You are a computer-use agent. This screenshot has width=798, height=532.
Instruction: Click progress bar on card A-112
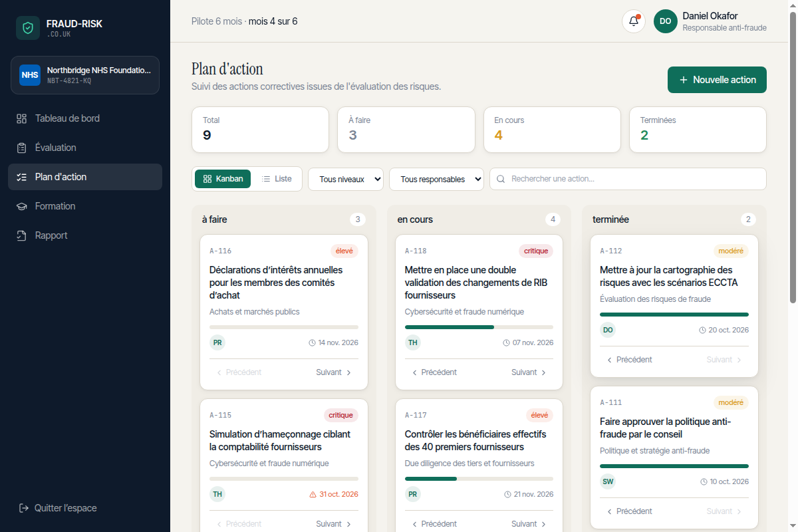[674, 315]
